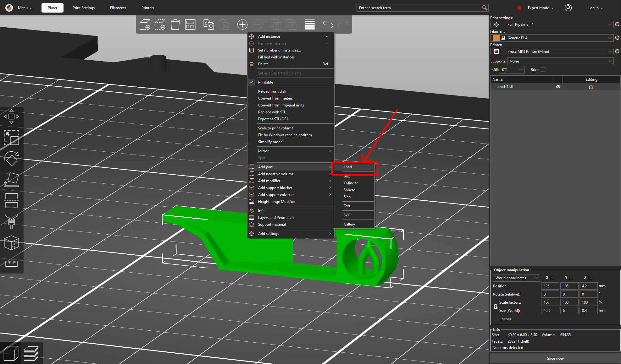Select the Move tool in left sidebar
Screen dimensions: 621x364
click(x=11, y=117)
